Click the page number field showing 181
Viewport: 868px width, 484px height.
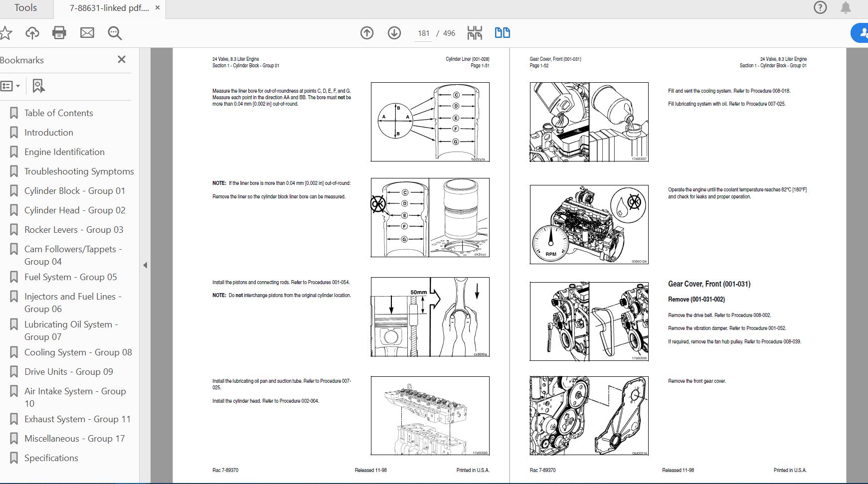(x=424, y=33)
